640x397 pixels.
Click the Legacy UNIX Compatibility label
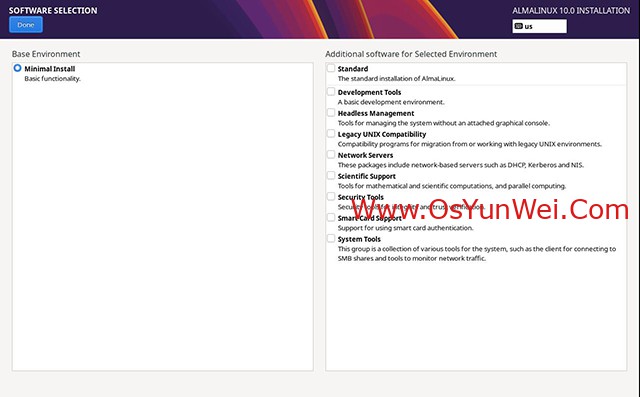point(382,134)
